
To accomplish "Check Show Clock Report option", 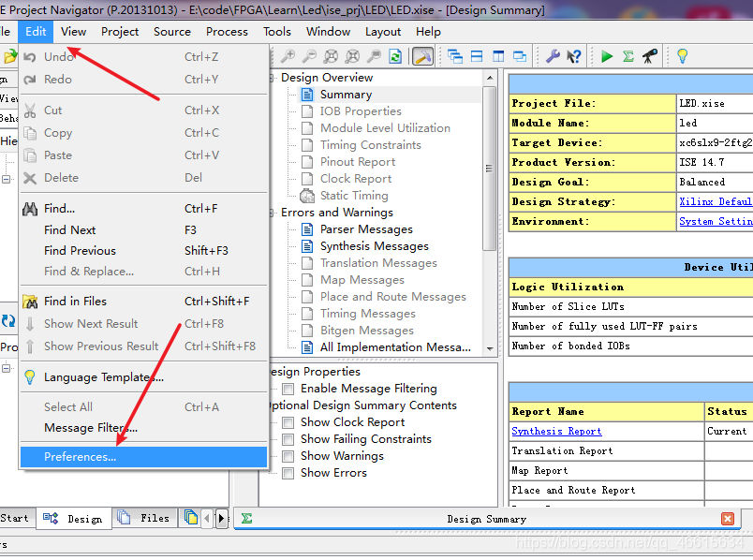I will point(288,422).
